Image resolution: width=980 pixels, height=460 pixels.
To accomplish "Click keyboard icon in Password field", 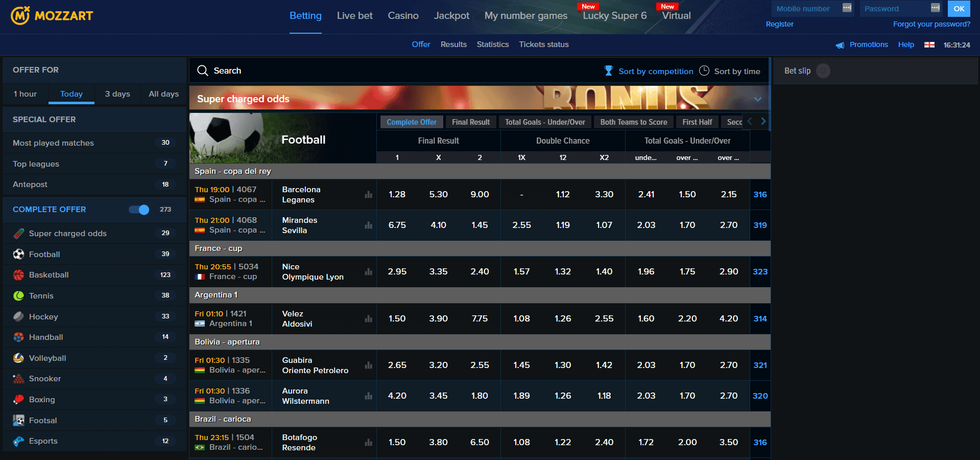I will (936, 8).
